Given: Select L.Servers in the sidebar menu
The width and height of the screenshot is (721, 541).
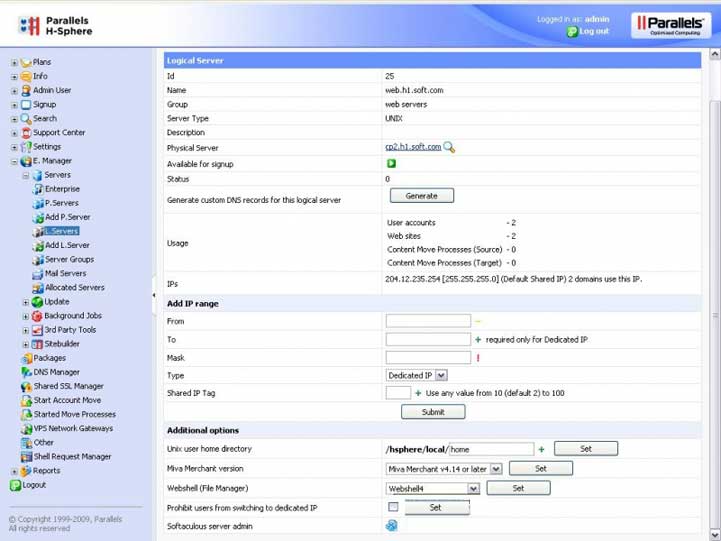Looking at the screenshot, I should click(x=61, y=231).
